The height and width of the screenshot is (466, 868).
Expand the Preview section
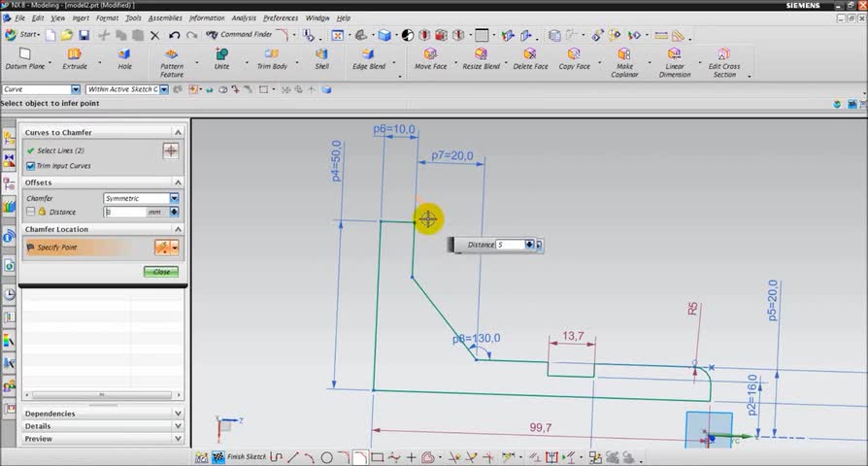[178, 438]
